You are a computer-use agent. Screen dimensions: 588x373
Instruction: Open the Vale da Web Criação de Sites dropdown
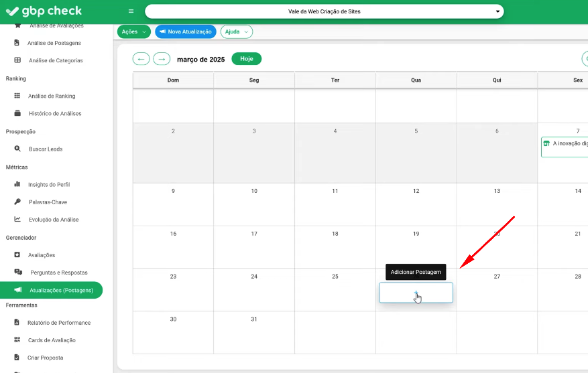click(325, 11)
